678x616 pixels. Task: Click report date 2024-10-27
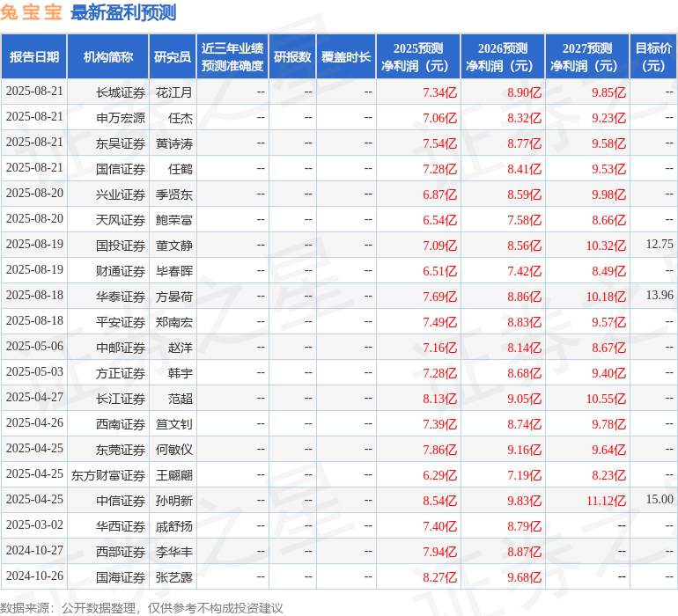(34, 550)
